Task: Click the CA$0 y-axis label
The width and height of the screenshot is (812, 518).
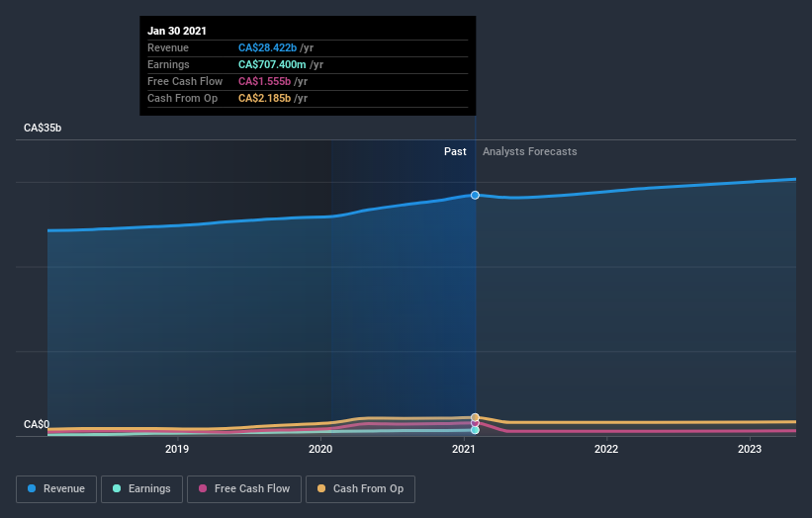Action: 37,424
